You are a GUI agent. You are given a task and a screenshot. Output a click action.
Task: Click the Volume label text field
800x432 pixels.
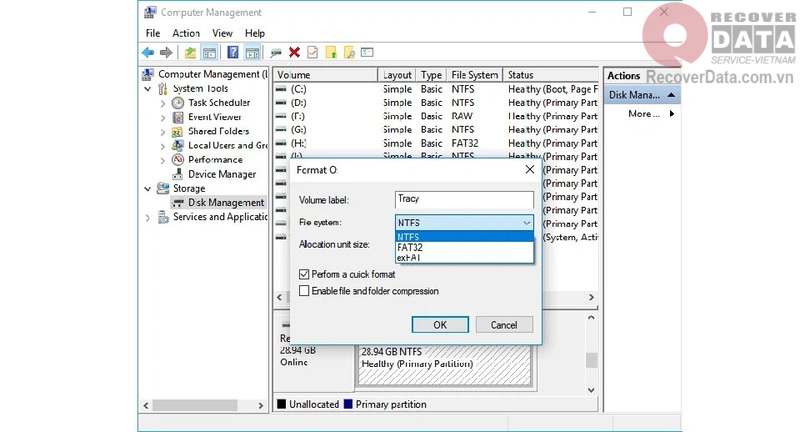pos(464,199)
